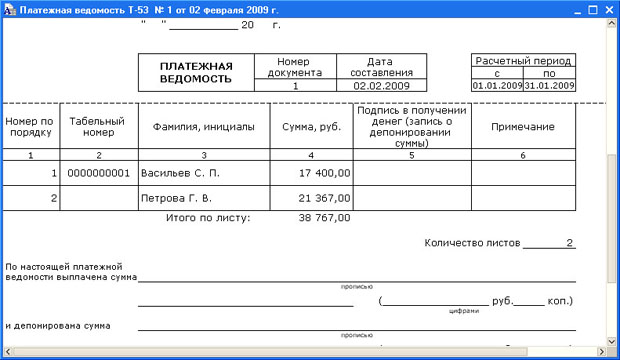Click the empty personnel number cell for Петрова

pyautogui.click(x=99, y=198)
